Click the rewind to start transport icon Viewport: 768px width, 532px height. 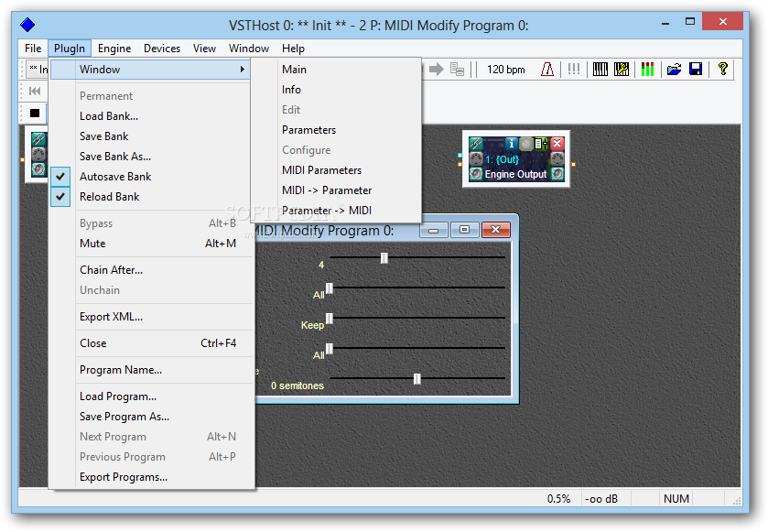(x=35, y=92)
